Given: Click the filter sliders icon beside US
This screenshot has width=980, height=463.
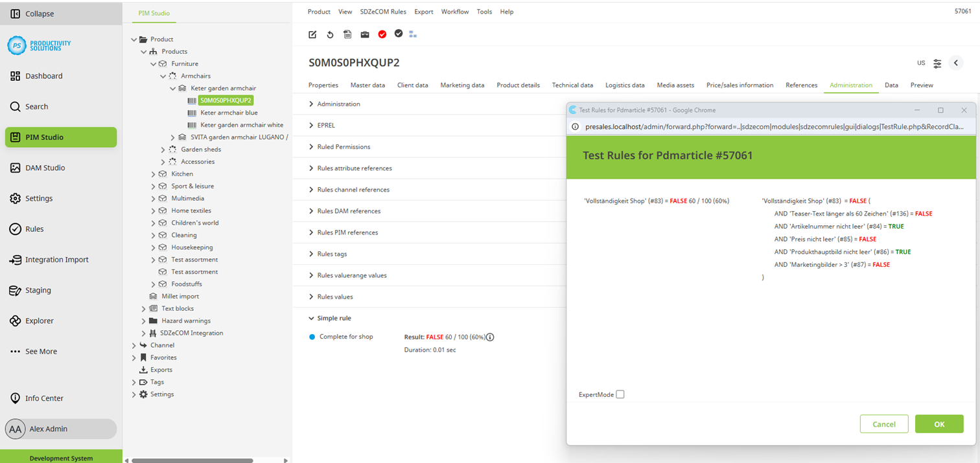Looking at the screenshot, I should click(937, 63).
